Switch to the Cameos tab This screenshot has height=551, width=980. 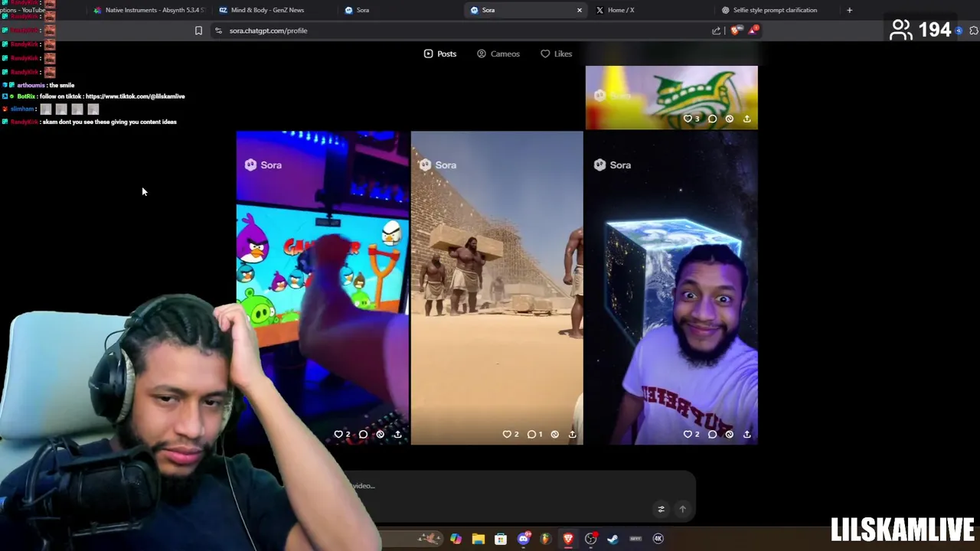click(x=498, y=54)
